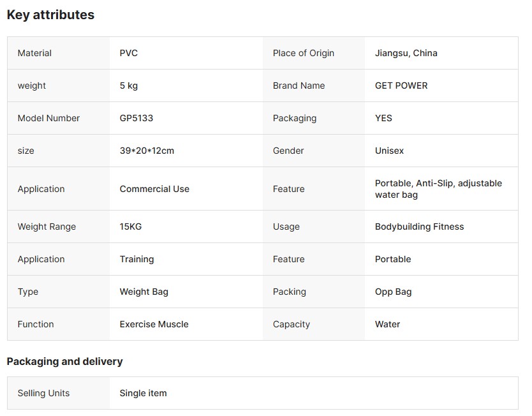Select the Jiangsu, China origin value
Screen dimensions: 532x416
point(406,53)
